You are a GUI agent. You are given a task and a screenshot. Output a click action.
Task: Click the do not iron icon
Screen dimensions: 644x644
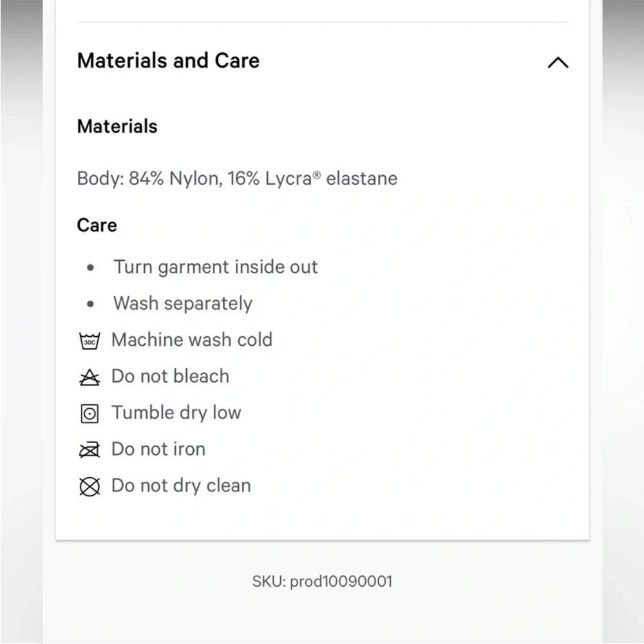(89, 450)
